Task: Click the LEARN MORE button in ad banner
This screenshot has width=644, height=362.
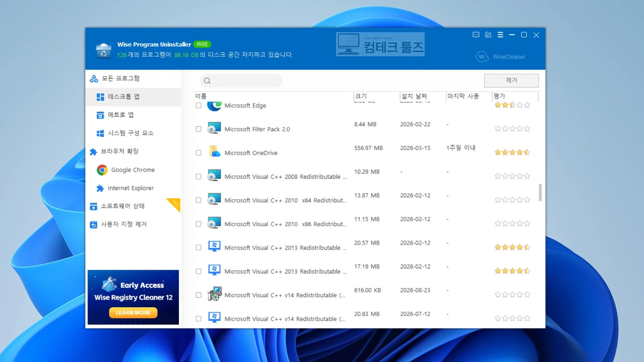Action: (x=133, y=312)
